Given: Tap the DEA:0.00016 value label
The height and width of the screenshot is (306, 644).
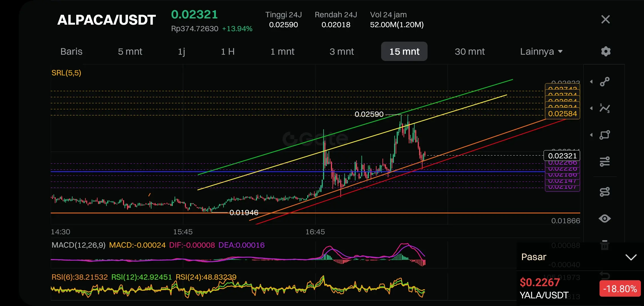Looking at the screenshot, I should click(x=241, y=245).
